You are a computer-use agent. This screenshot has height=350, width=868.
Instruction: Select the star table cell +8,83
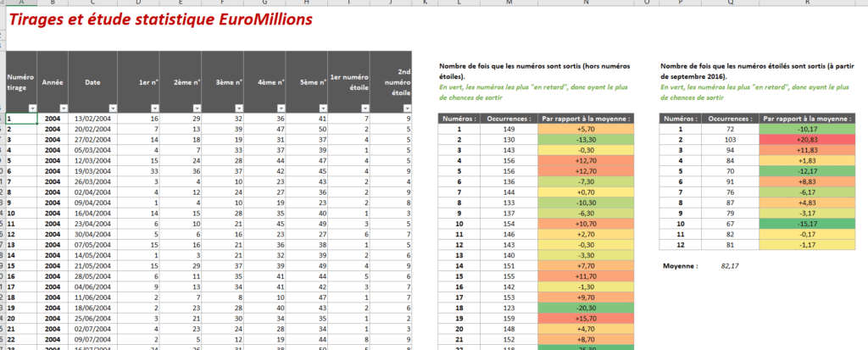807,181
